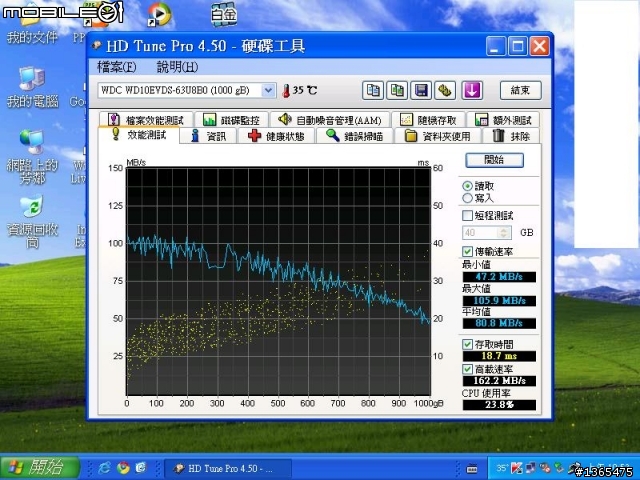This screenshot has width=640, height=480.
Task: Open Internet Explorer from quick launch
Action: point(104,468)
